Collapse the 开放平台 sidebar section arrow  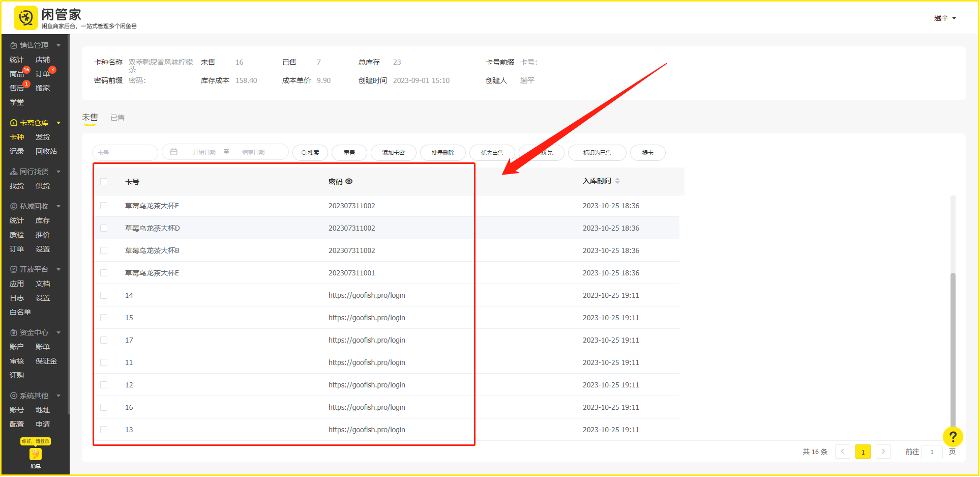tap(58, 269)
